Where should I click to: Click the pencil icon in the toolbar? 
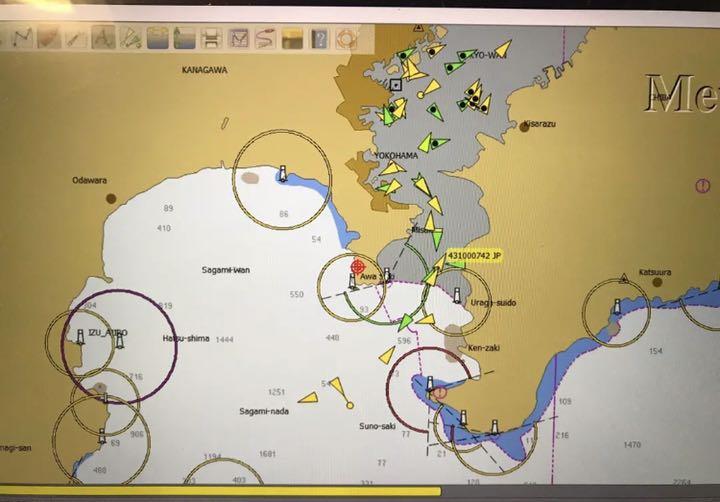74,38
